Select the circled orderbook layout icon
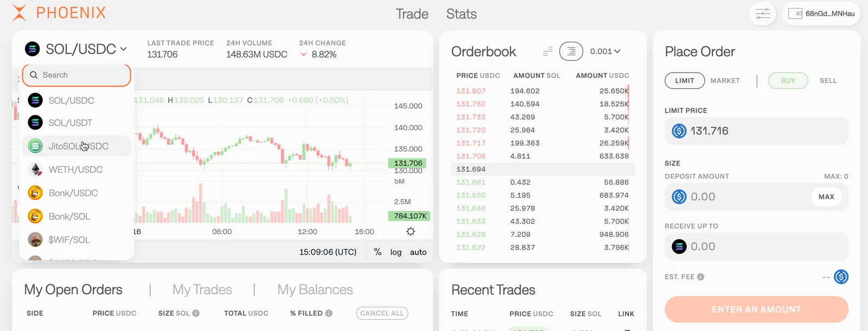Screen dimensions: 868x331 571,51
